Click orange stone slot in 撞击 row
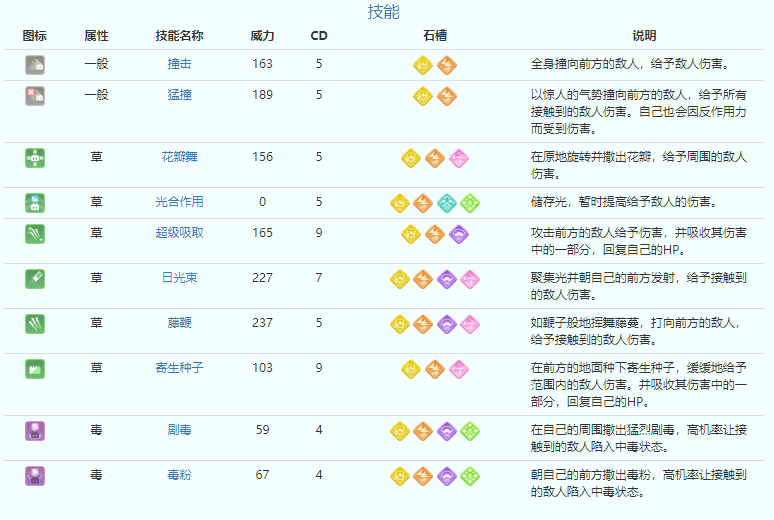Viewport: 774px width, 520px height. pyautogui.click(x=447, y=65)
